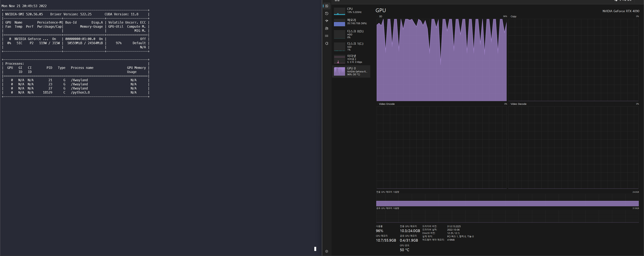Click the dedicated GPU memory usage bar
Viewport: 644px width, 256px height.
[x=507, y=203]
